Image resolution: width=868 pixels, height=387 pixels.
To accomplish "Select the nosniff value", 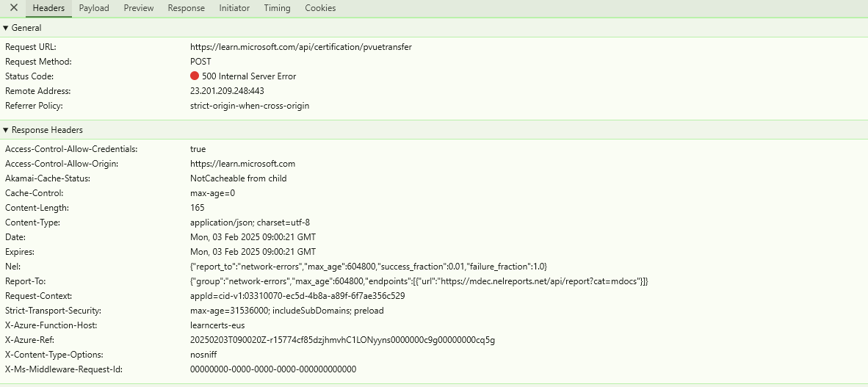I will point(203,355).
